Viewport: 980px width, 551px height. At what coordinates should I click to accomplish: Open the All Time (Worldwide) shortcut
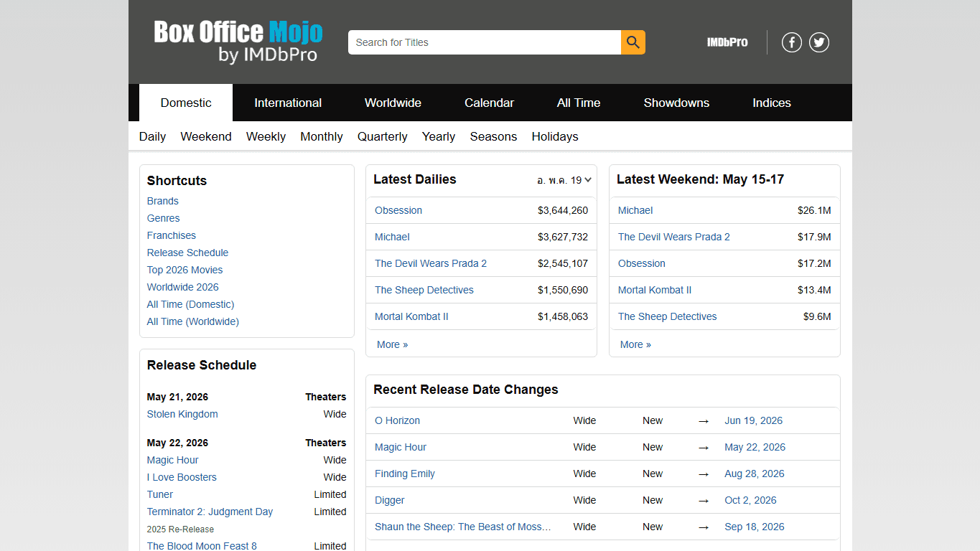click(193, 321)
